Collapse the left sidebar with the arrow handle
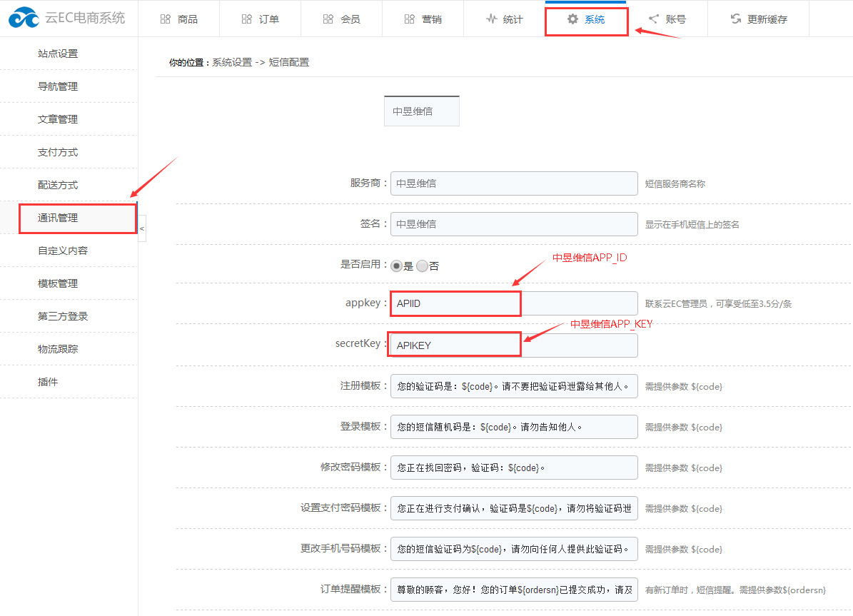853x616 pixels. [x=141, y=229]
